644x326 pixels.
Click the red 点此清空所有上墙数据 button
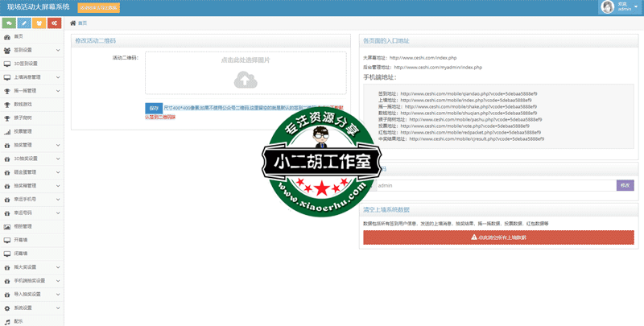coord(498,237)
